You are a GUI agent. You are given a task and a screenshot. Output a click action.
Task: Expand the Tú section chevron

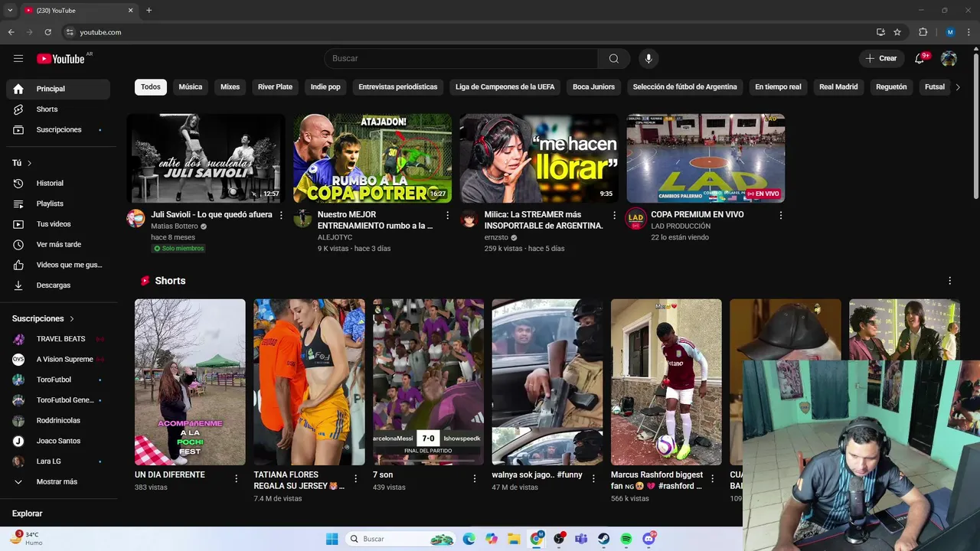point(29,163)
